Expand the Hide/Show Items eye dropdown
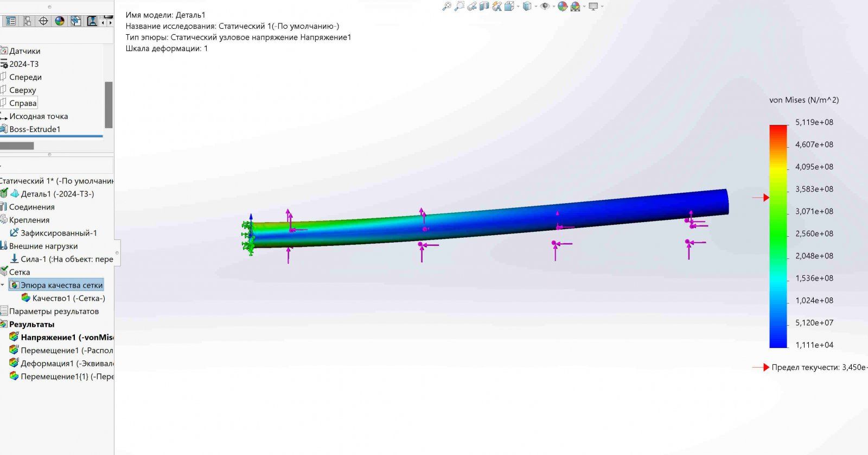868x455 pixels. (x=553, y=7)
